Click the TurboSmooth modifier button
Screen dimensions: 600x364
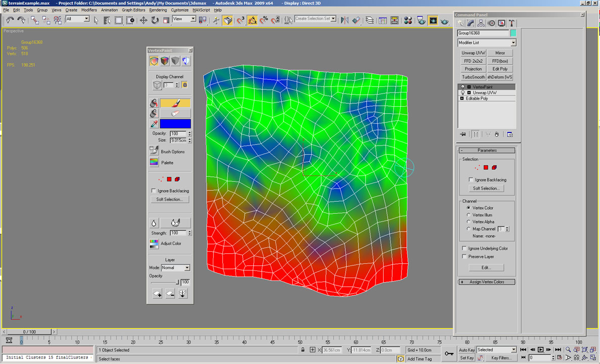[473, 77]
